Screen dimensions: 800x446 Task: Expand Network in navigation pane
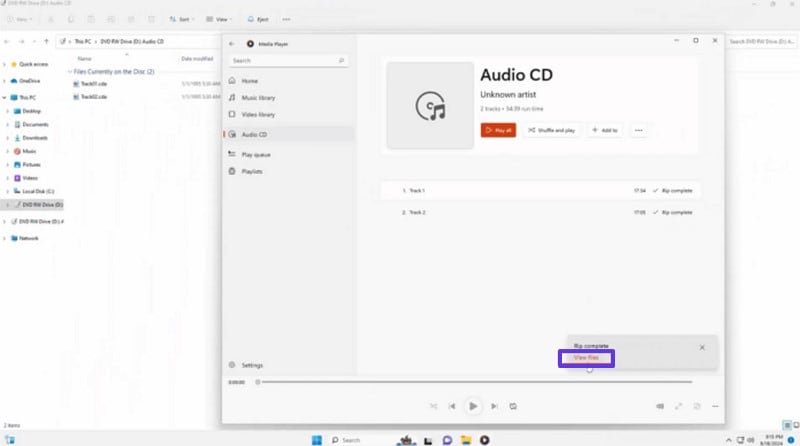(x=5, y=238)
